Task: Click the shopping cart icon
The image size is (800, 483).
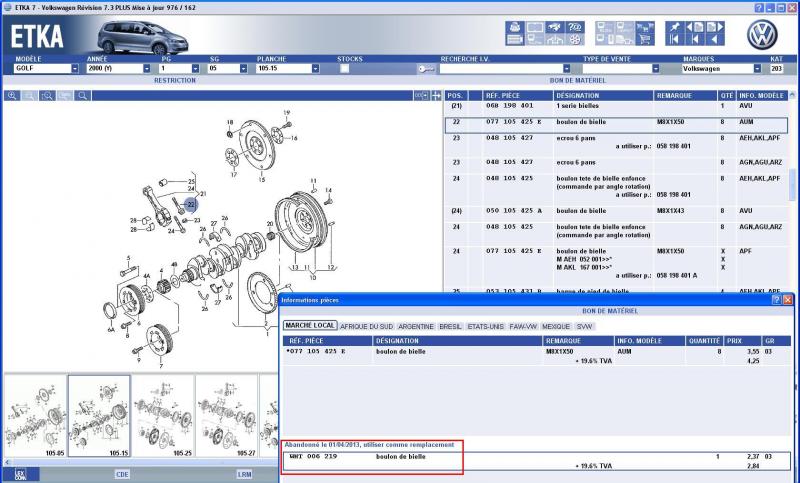Action: pos(645,39)
